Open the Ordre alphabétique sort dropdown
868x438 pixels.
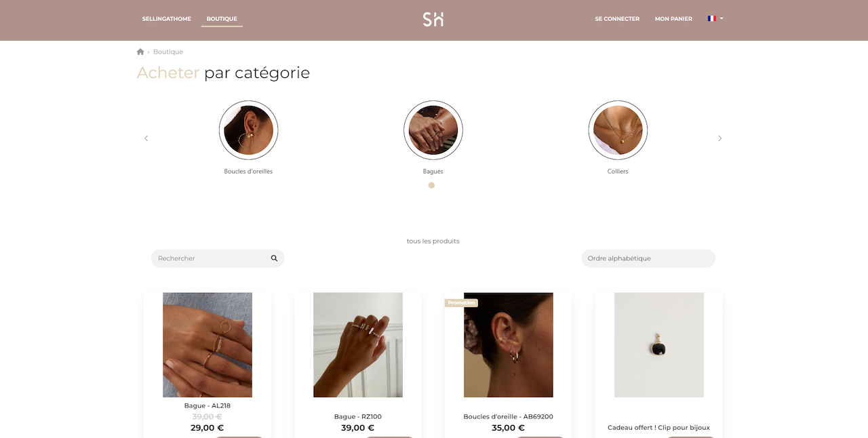click(648, 258)
